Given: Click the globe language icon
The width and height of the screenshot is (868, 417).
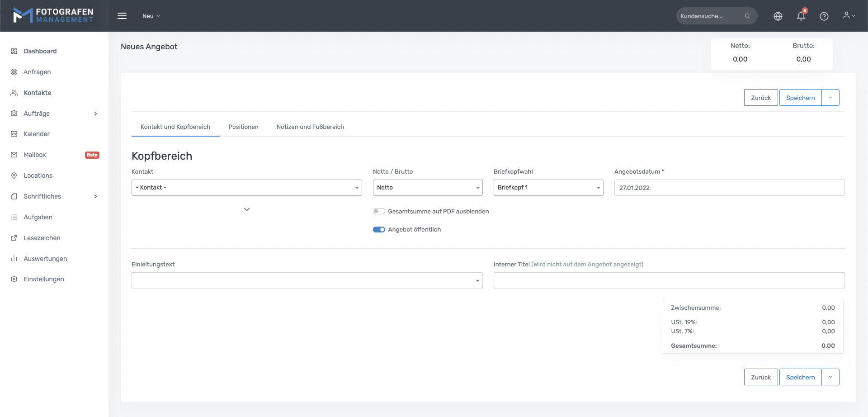Looking at the screenshot, I should click(x=778, y=16).
